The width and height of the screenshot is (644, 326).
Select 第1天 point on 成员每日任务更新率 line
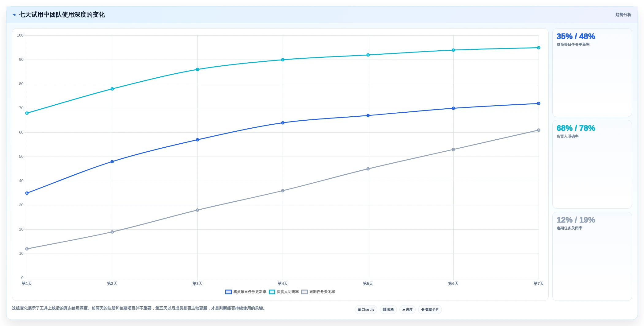pos(27,193)
